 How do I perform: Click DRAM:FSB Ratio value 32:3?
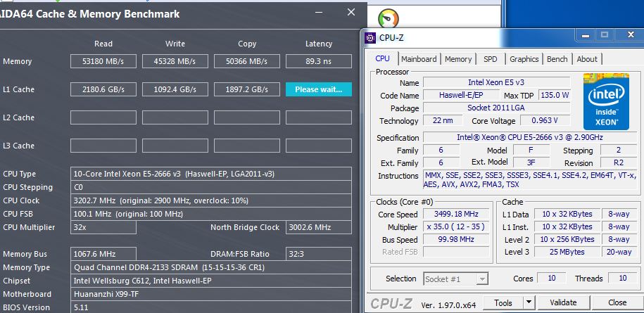coord(319,254)
